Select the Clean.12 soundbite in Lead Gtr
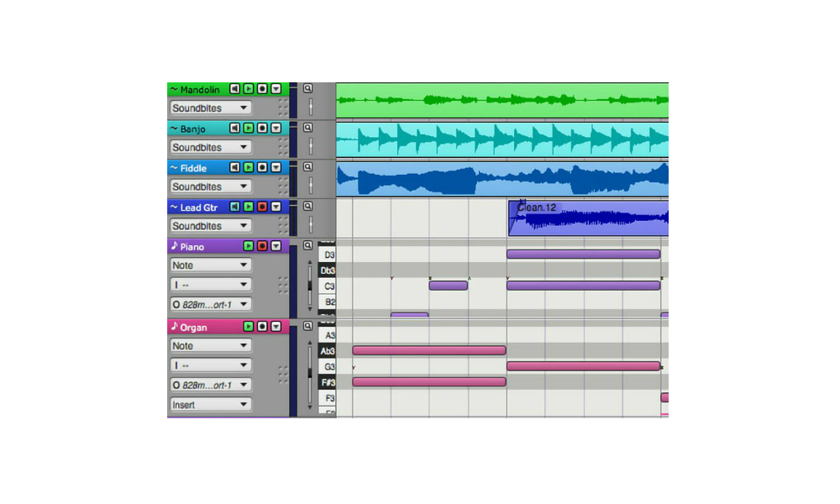 coord(588,218)
